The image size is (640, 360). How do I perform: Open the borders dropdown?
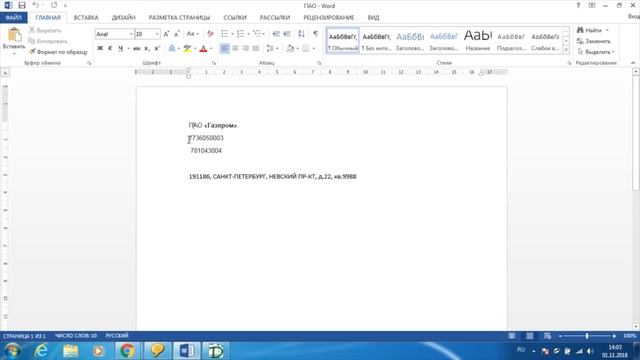click(313, 49)
